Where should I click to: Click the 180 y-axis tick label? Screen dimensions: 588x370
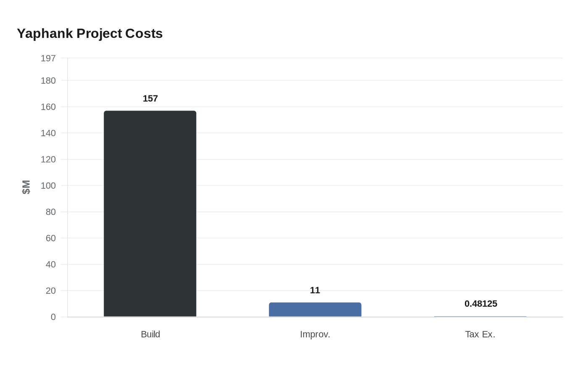48,80
